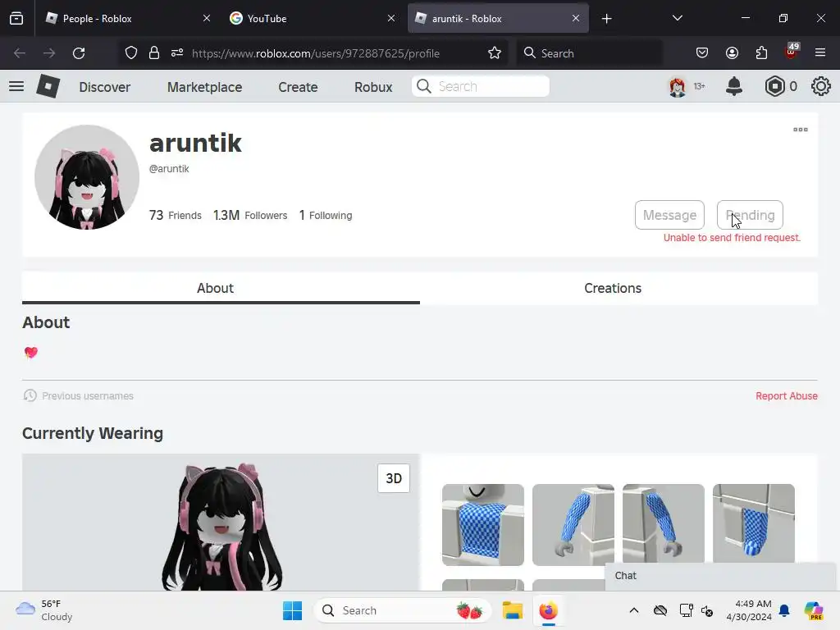Viewport: 840px width, 630px height.
Task: Open the Robux balance icon
Action: 774,86
